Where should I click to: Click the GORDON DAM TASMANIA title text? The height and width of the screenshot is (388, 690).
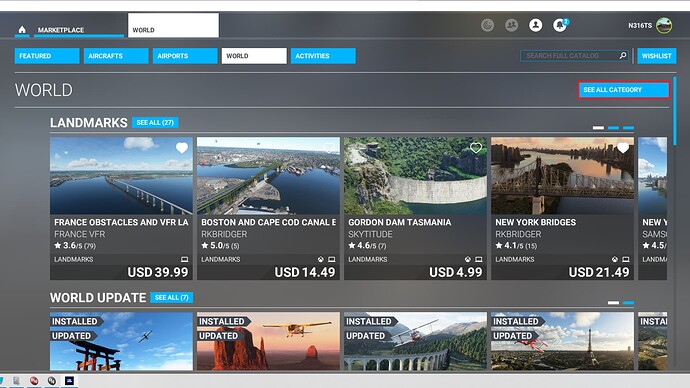tap(400, 222)
